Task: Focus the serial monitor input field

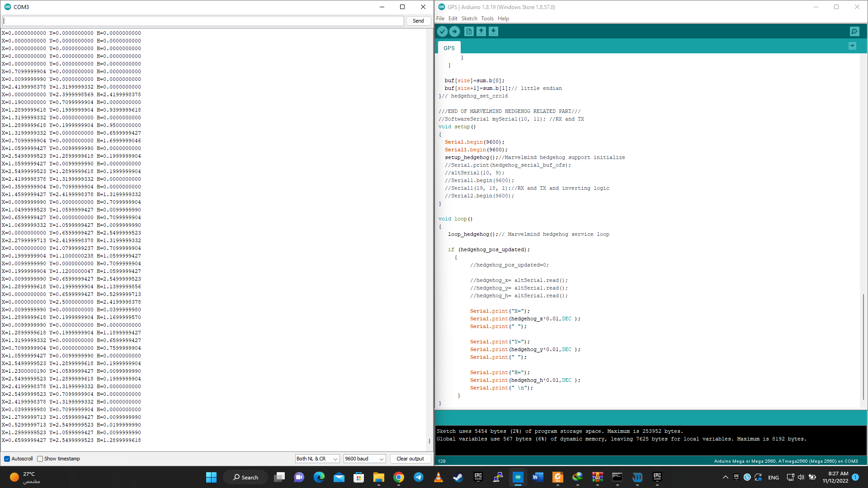Action: click(x=203, y=21)
